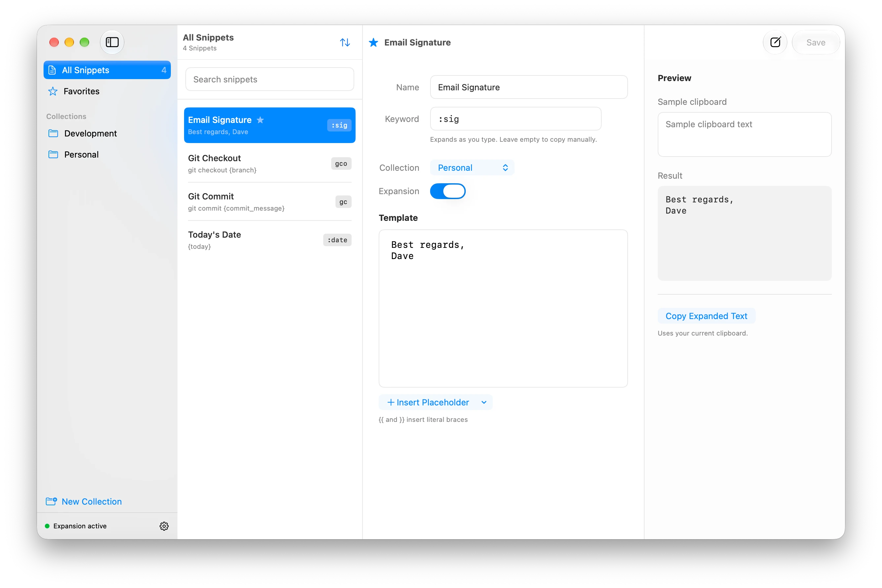This screenshot has width=882, height=588.
Task: Open the Collection dropdown showing Personal
Action: 472,167
